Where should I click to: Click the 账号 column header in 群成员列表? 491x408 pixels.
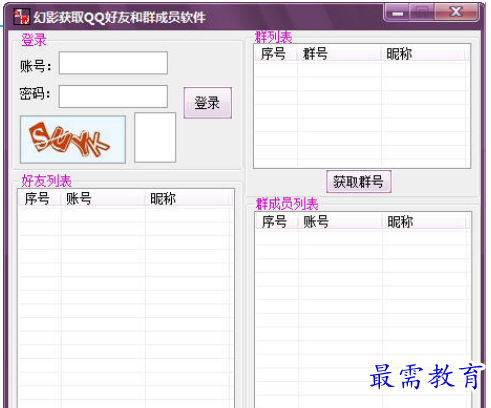(x=340, y=221)
